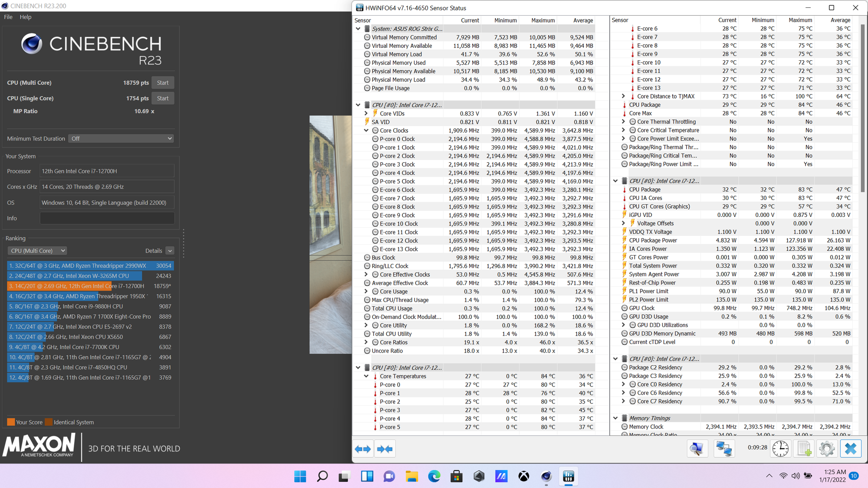Image resolution: width=868 pixels, height=488 pixels.
Task: Open battery status tray icon
Action: (x=808, y=476)
